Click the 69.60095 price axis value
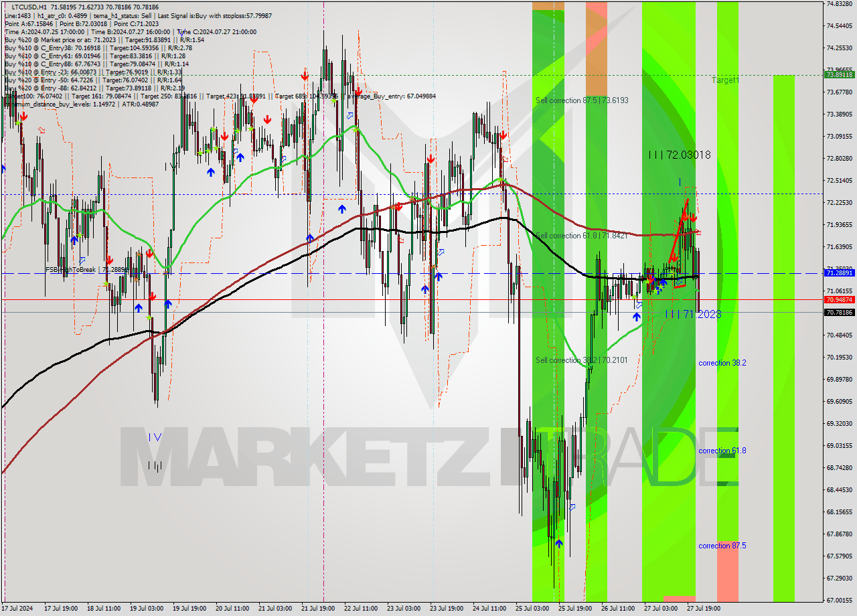This screenshot has width=857, height=616. [x=840, y=401]
